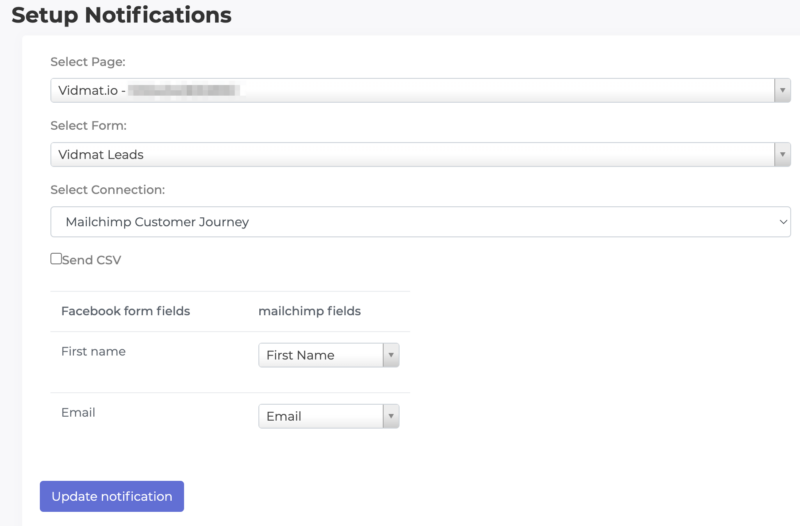Open the Select Form dropdown showing Vidmat Leads

click(x=420, y=155)
